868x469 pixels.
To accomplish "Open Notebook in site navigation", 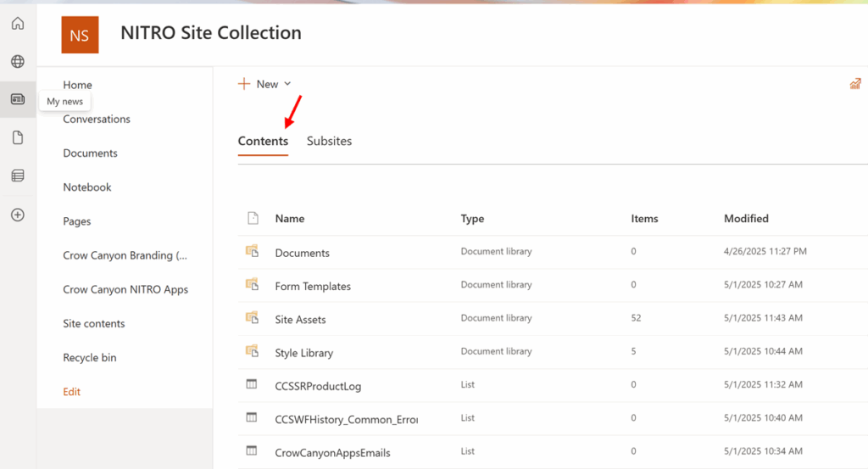I will pos(87,187).
